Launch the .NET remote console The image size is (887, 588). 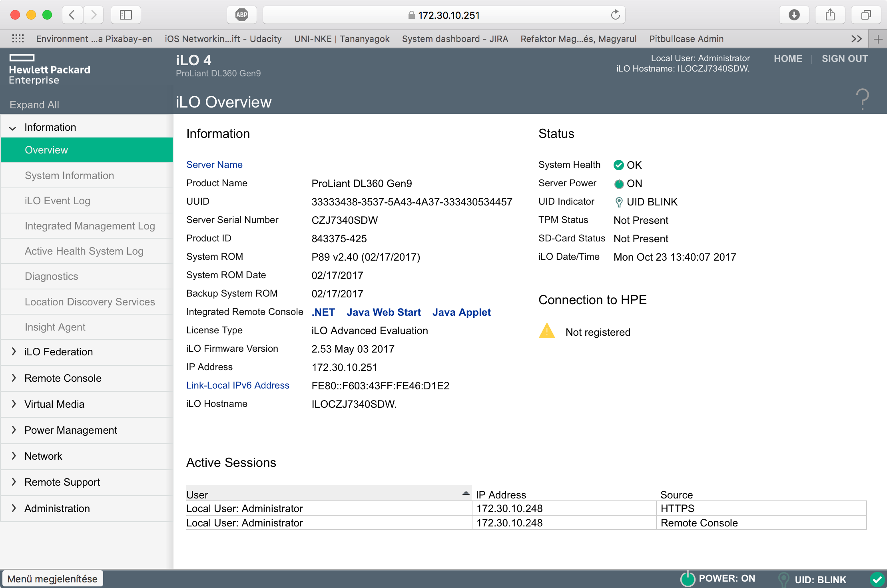click(323, 312)
